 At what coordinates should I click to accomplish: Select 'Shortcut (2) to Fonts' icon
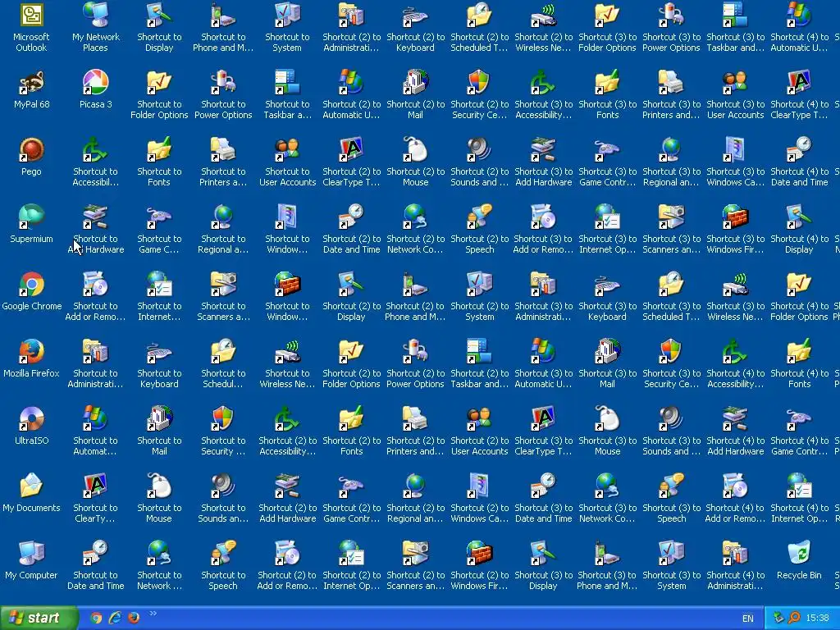click(x=351, y=431)
